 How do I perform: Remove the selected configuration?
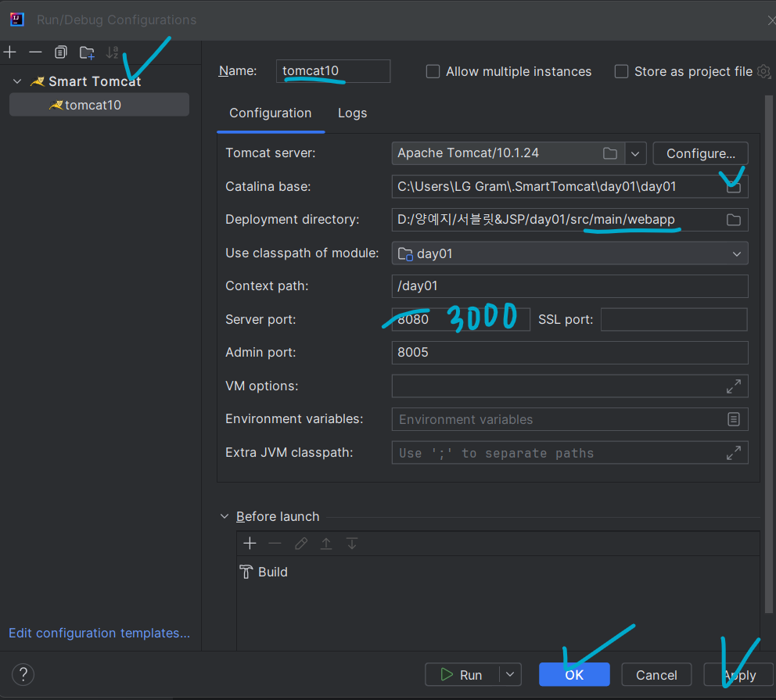click(35, 52)
